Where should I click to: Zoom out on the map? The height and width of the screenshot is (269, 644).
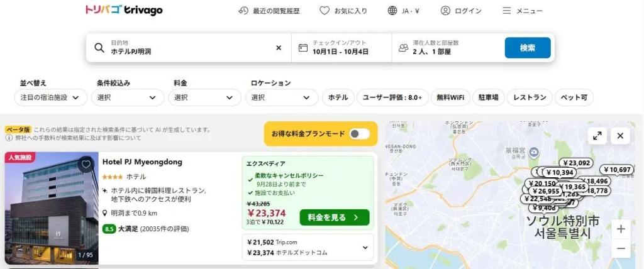(621, 248)
